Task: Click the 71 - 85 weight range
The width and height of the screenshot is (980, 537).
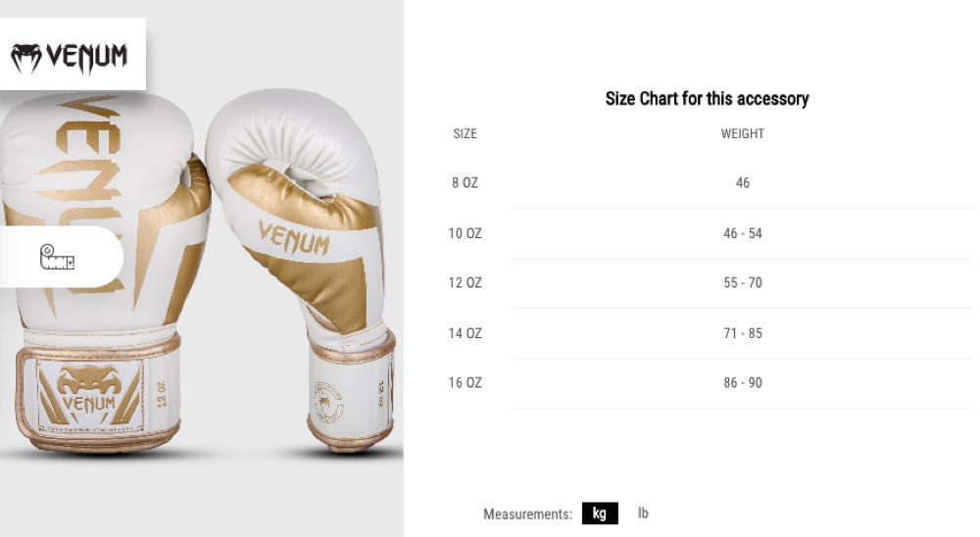Action: click(742, 333)
